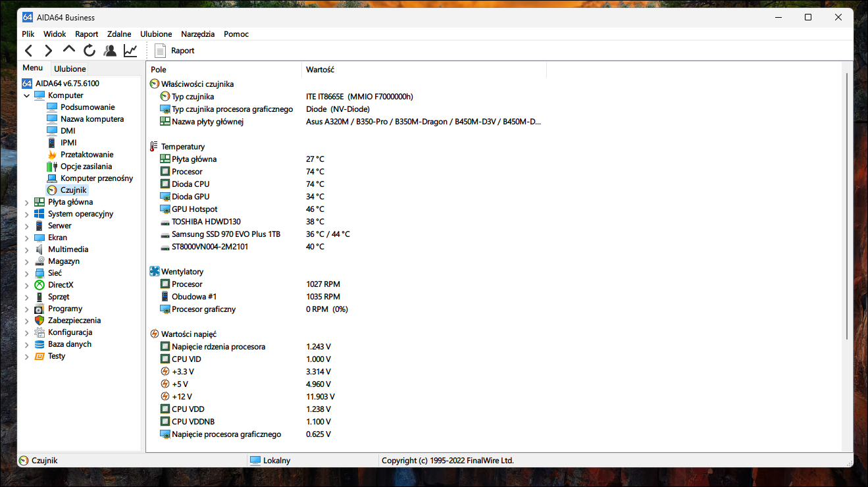Open the graph chart toolbar icon
The image size is (868, 487).
[130, 51]
